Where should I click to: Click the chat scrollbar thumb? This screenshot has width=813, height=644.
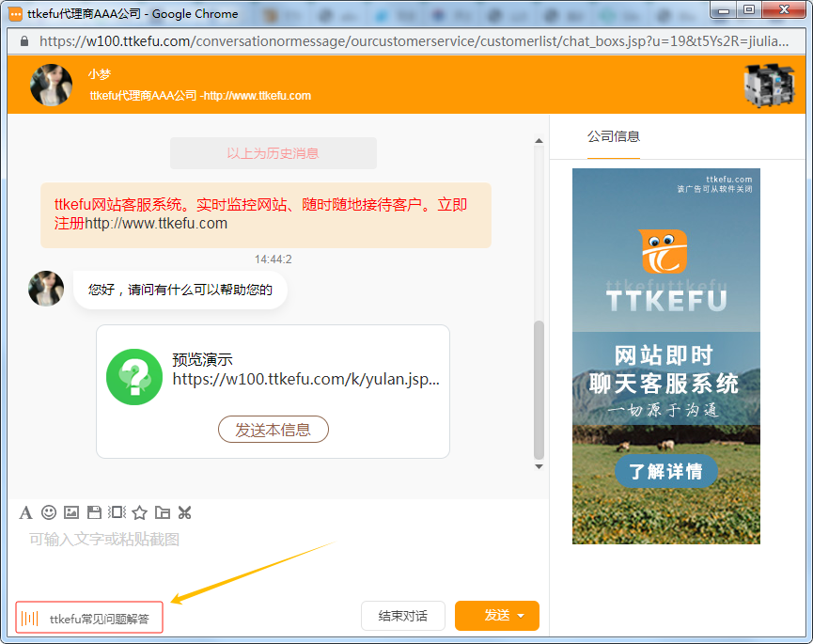[539, 390]
